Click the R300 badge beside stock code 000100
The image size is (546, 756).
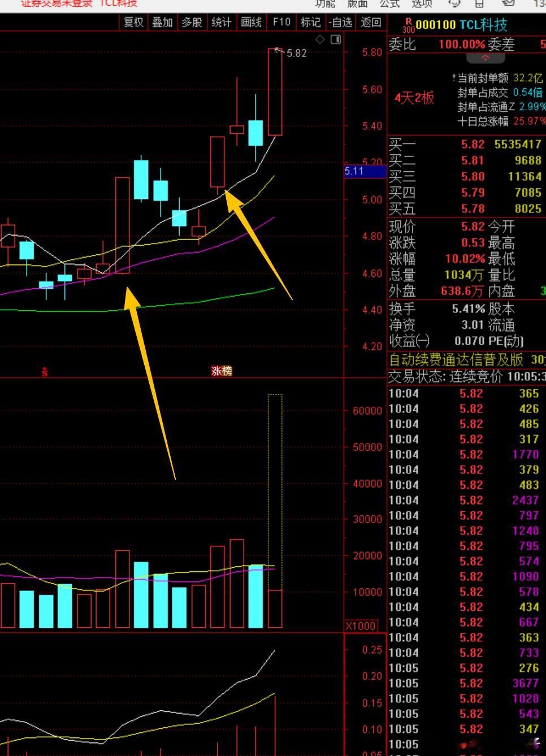click(408, 25)
